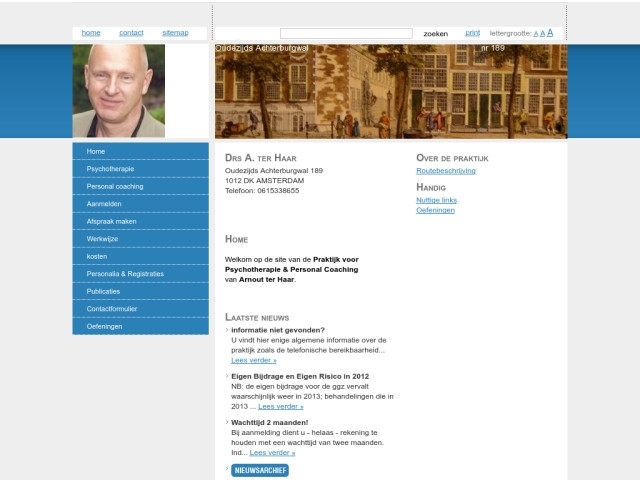Select Afspraak maken menu item
This screenshot has width=640, height=480.
[x=140, y=221]
